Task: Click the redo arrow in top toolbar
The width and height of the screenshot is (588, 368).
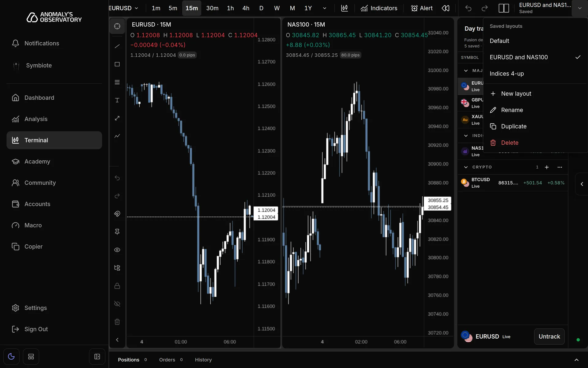Action: [x=484, y=8]
